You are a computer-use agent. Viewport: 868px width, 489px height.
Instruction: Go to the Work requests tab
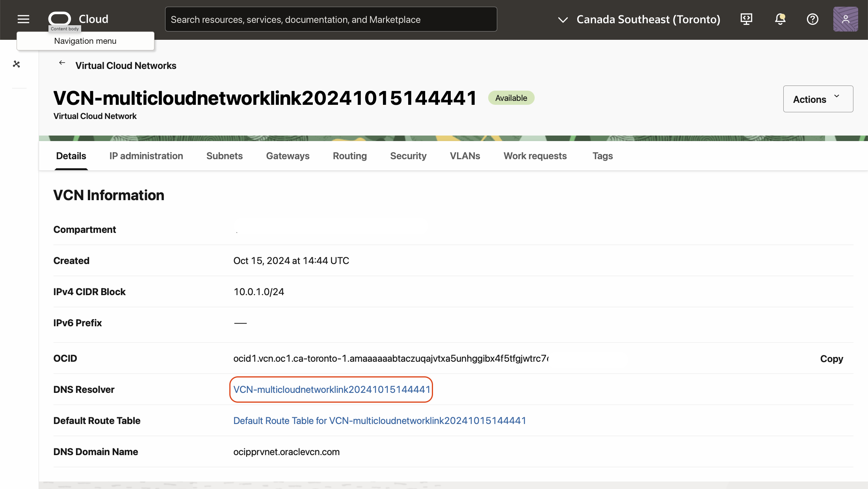pyautogui.click(x=535, y=156)
